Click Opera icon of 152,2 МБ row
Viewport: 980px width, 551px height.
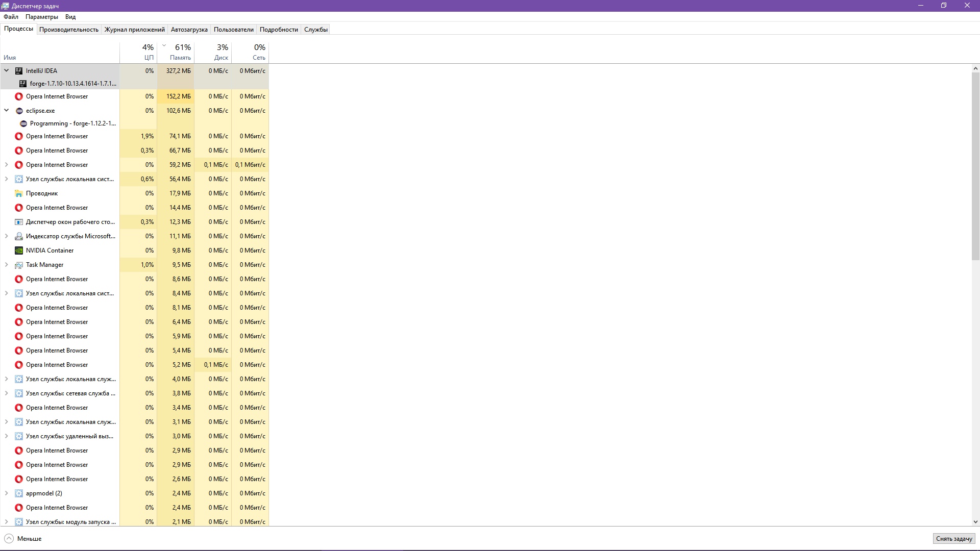coord(19,96)
